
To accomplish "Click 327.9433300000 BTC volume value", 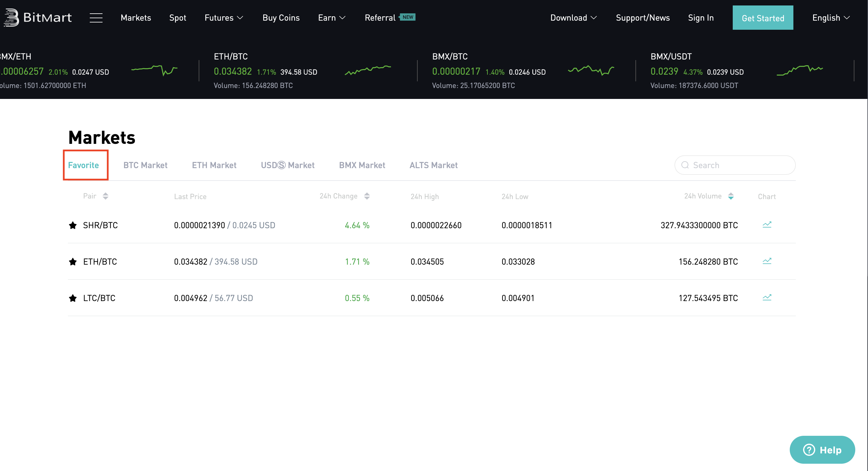I will point(699,225).
